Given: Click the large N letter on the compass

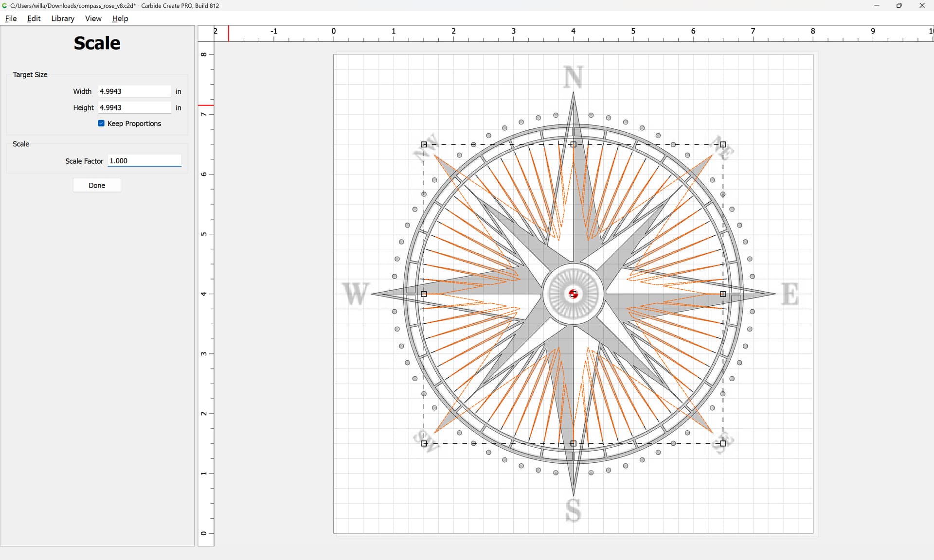Looking at the screenshot, I should tap(573, 77).
